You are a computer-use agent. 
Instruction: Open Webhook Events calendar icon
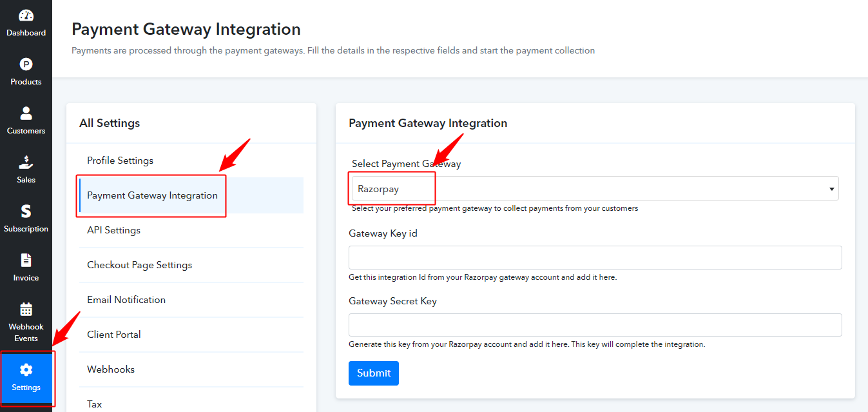[26, 309]
